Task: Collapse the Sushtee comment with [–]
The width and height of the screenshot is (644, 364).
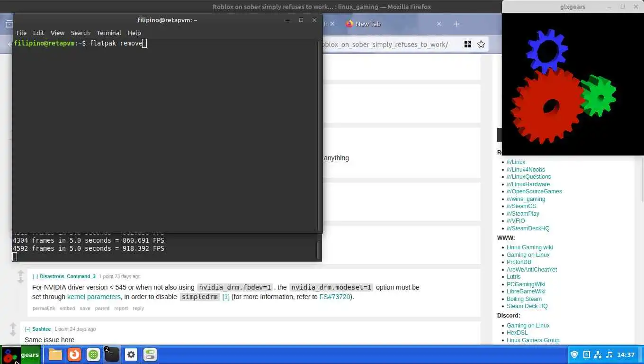Action: (x=27, y=329)
